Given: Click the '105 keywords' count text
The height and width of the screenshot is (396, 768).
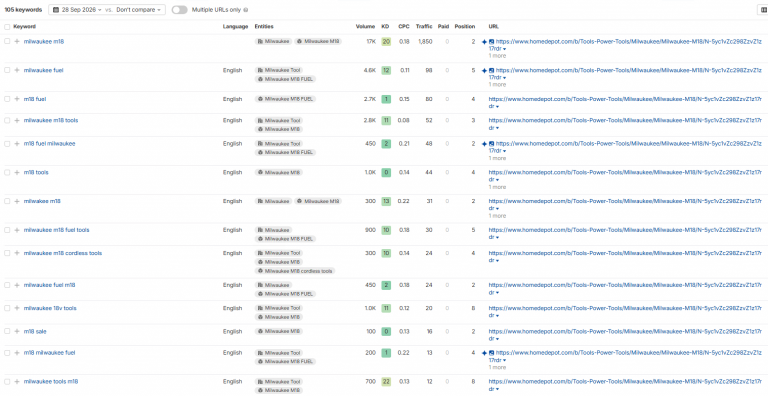Looking at the screenshot, I should [24, 10].
